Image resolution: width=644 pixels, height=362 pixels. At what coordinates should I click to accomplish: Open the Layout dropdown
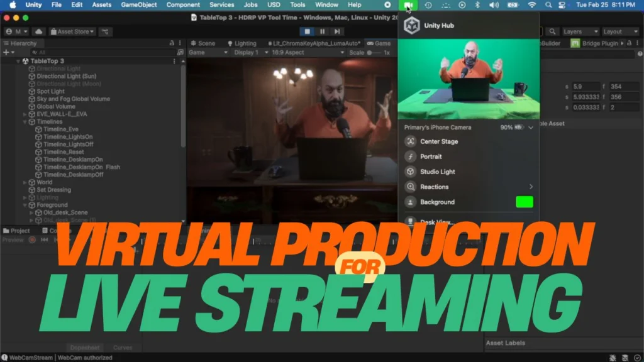pyautogui.click(x=620, y=31)
